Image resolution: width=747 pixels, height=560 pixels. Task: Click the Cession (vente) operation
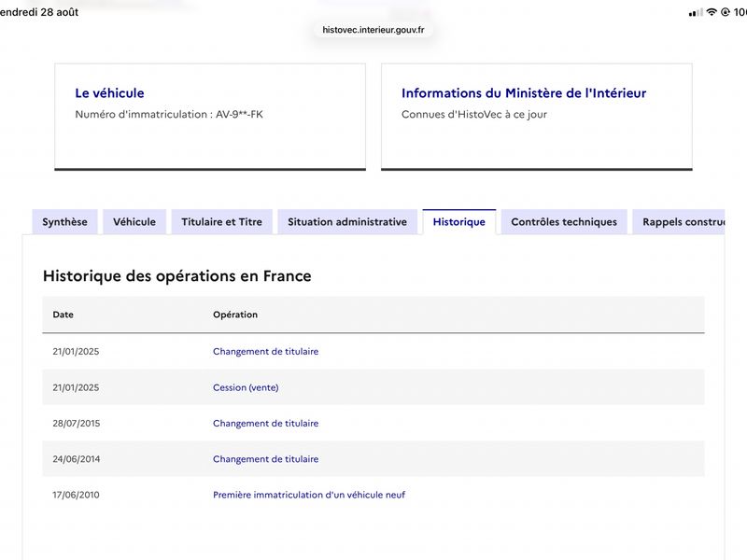[x=246, y=387]
